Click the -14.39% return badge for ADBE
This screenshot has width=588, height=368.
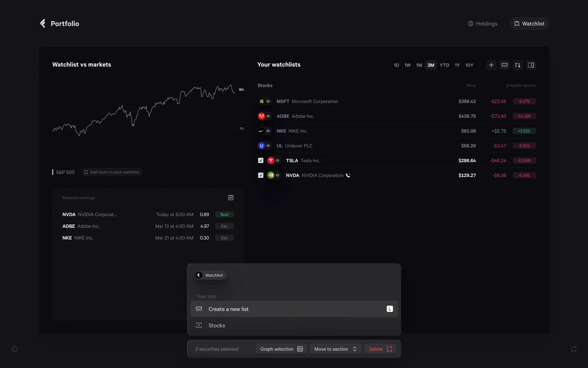click(x=524, y=116)
